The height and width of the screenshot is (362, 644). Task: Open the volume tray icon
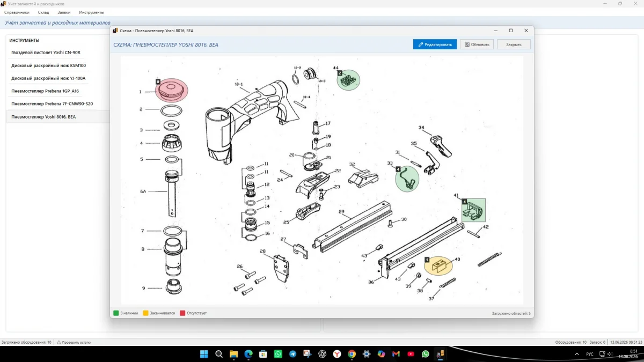pos(610,354)
